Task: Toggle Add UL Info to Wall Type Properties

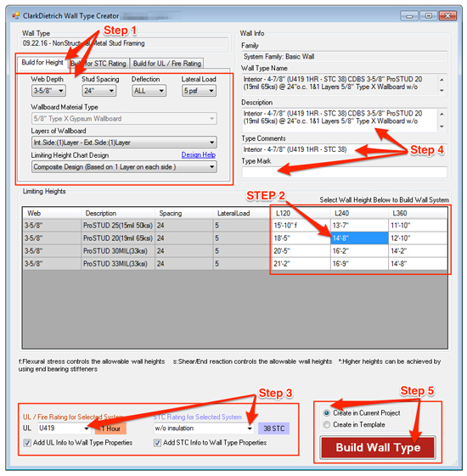Action: tap(78, 443)
